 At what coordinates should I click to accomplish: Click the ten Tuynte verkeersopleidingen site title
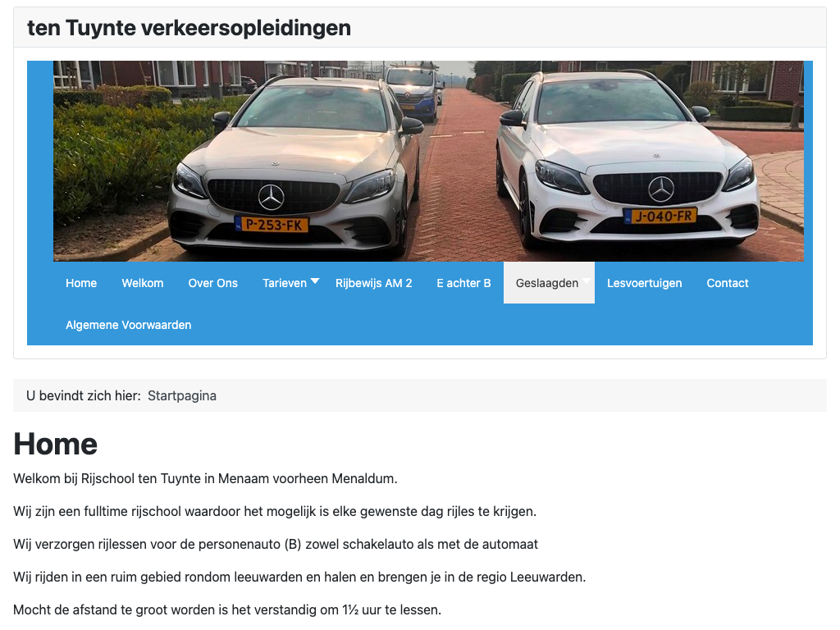pos(189,28)
